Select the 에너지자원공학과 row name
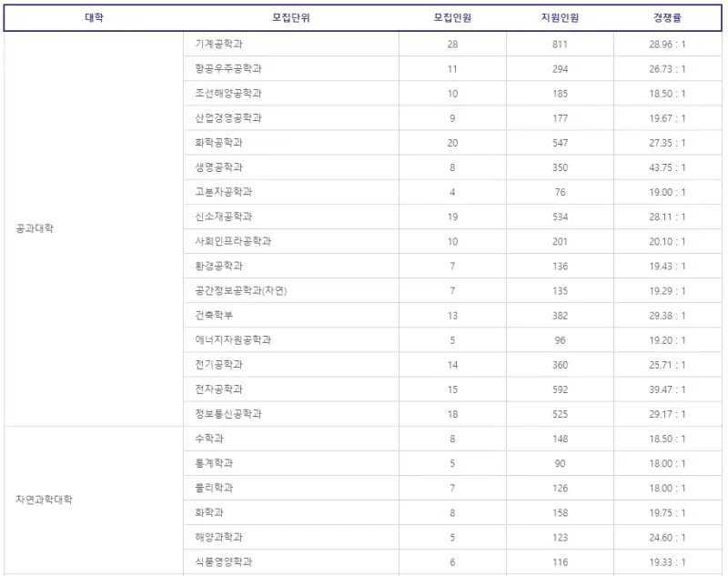 (x=233, y=339)
